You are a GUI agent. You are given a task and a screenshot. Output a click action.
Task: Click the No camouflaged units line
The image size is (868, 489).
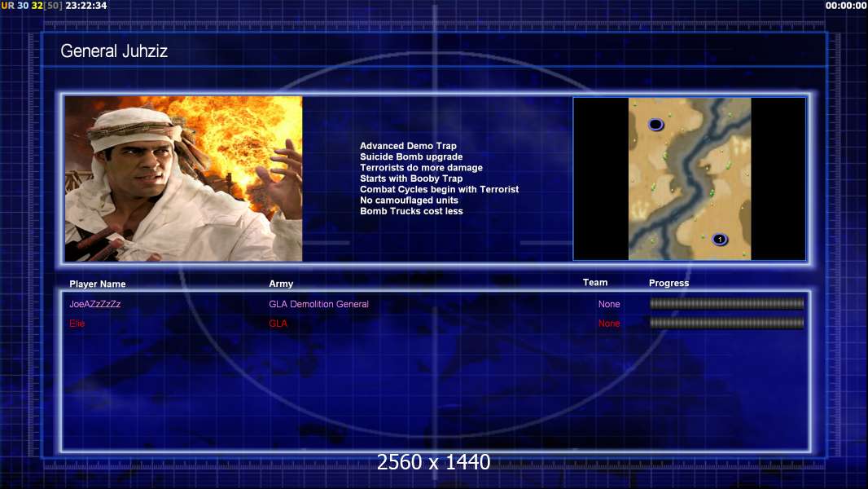point(409,200)
